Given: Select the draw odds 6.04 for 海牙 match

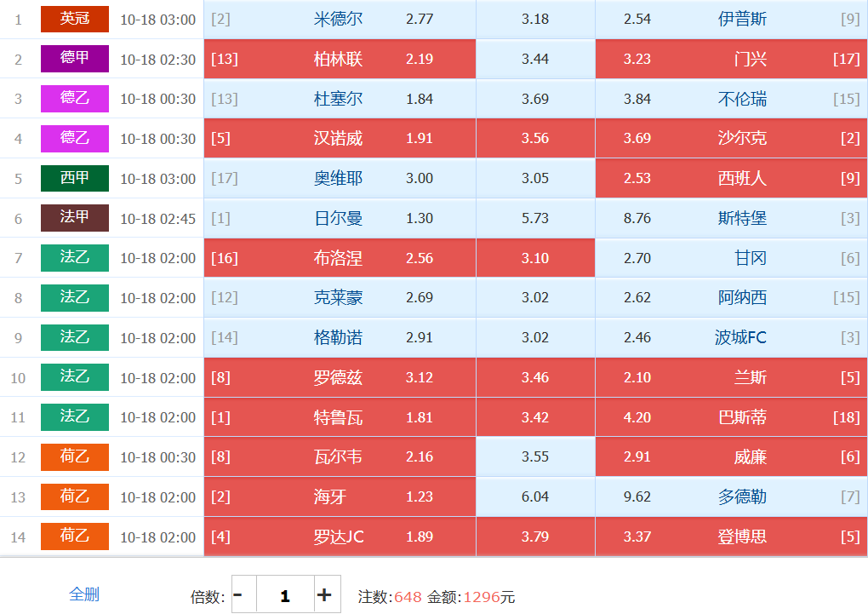Looking at the screenshot, I should (x=535, y=496).
